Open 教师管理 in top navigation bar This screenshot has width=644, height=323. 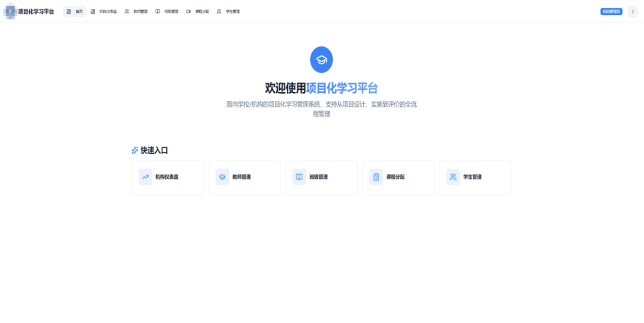[x=136, y=11]
